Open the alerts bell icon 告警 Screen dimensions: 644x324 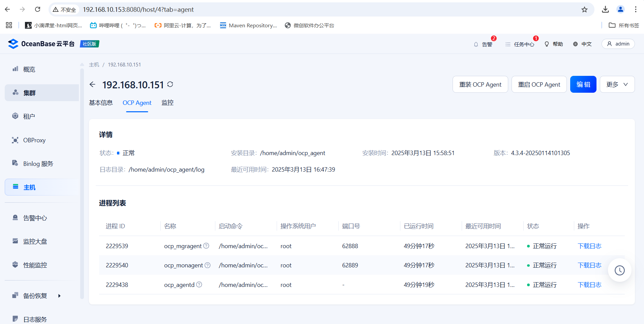483,44
